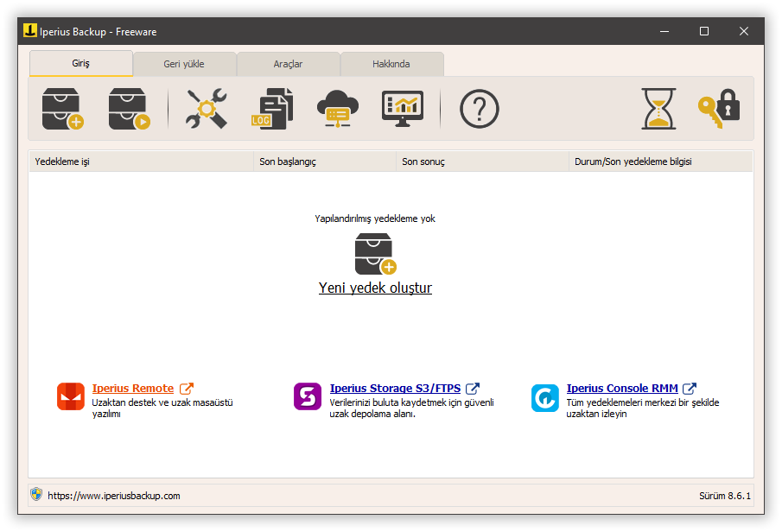Click the create new backup toolbar icon
This screenshot has width=782, height=532.
63,109
